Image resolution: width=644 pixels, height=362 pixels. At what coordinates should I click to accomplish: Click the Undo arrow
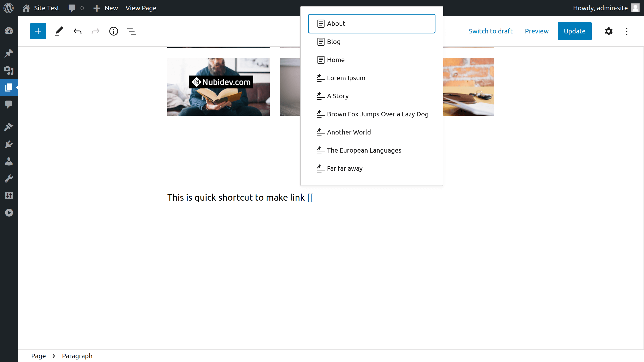pyautogui.click(x=77, y=31)
